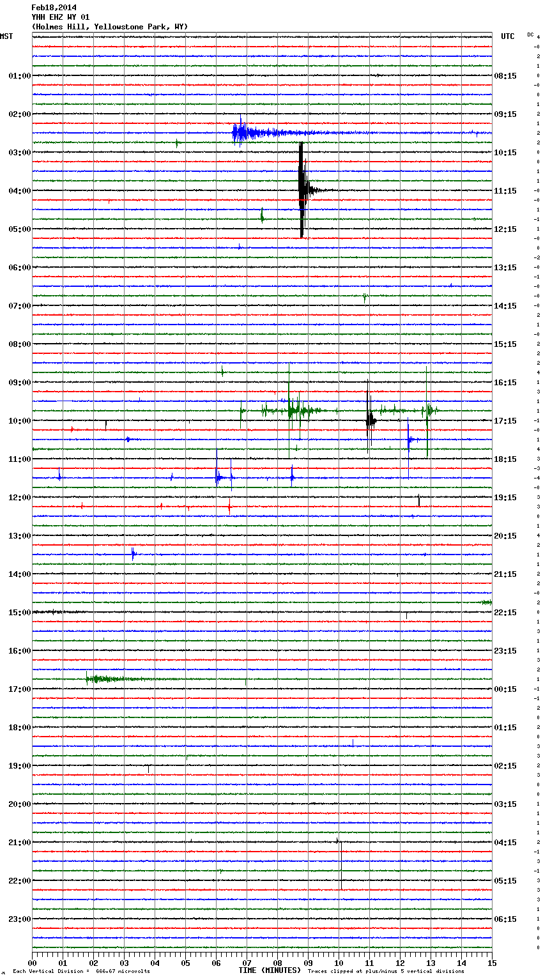Select the 20:00 MST time label

click(x=19, y=804)
